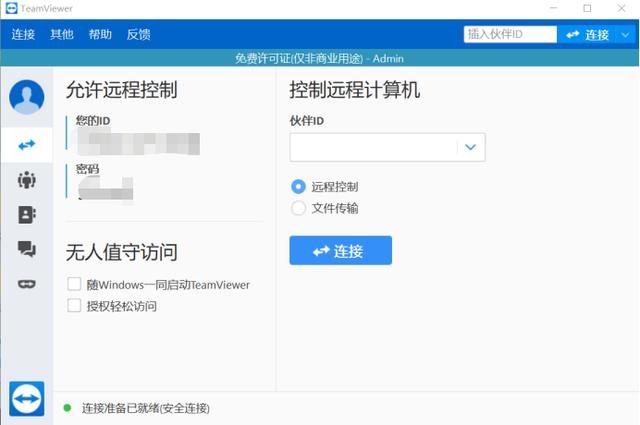The height and width of the screenshot is (425, 640).
Task: Open the 其他 menu
Action: click(62, 34)
